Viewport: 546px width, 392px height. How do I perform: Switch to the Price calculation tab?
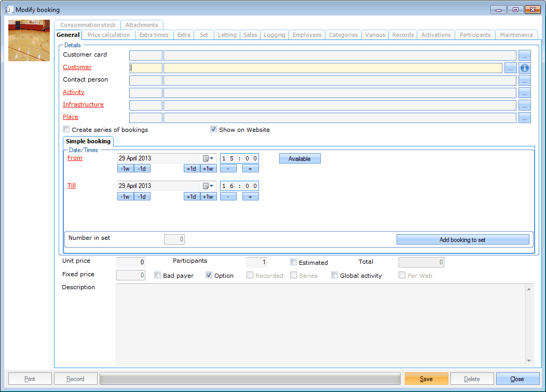coord(108,35)
